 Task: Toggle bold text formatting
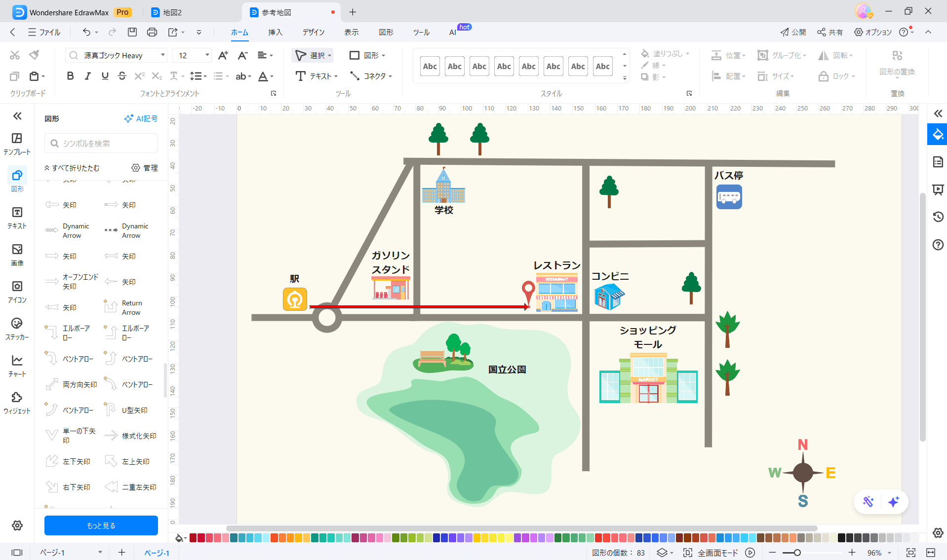[70, 76]
